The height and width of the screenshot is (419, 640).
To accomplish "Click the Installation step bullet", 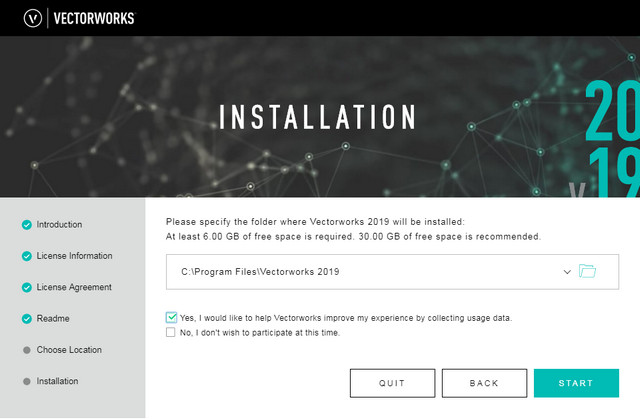I will tap(26, 381).
